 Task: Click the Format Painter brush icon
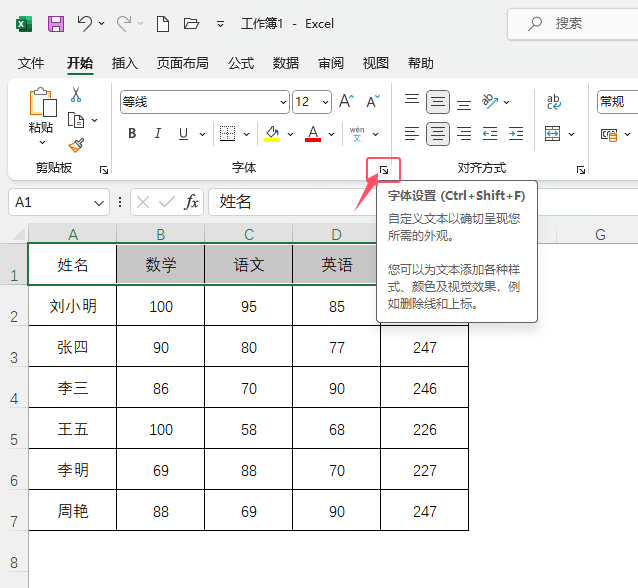pos(76,145)
